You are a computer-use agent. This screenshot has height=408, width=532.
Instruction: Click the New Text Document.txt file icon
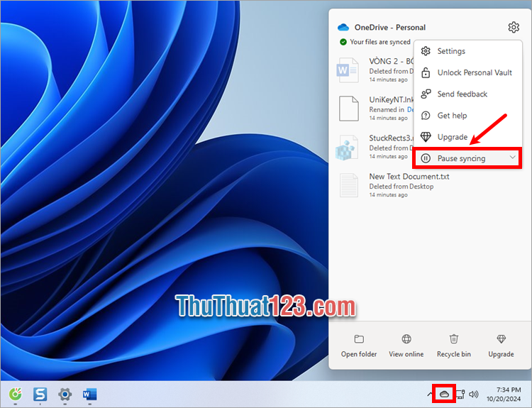pyautogui.click(x=349, y=185)
